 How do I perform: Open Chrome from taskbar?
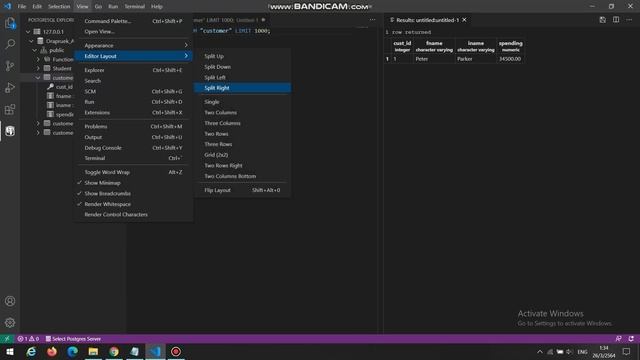(114, 351)
